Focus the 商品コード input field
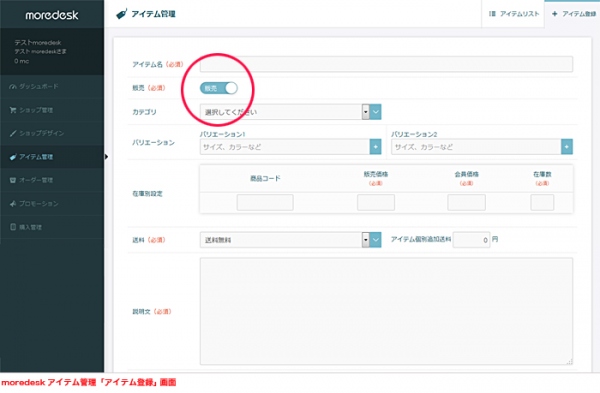The width and height of the screenshot is (600, 393). click(265, 202)
